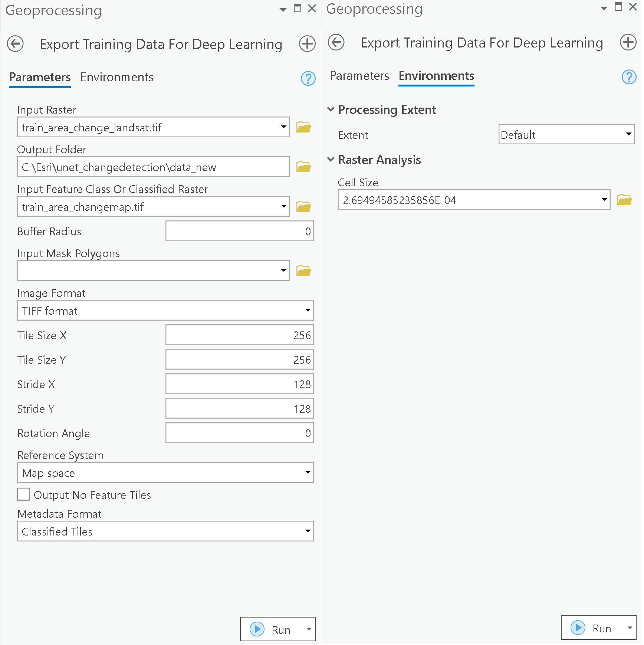
Task: Click the add (plus) icon in left pane
Action: coord(307,44)
